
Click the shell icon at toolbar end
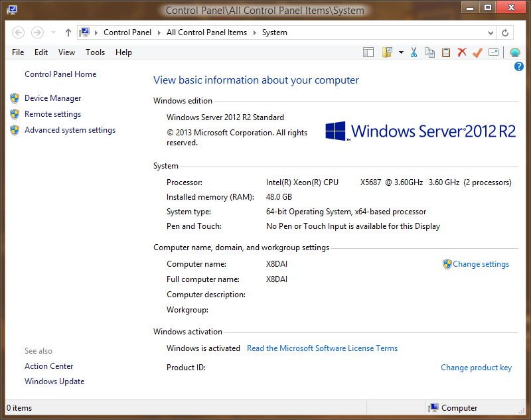[515, 52]
